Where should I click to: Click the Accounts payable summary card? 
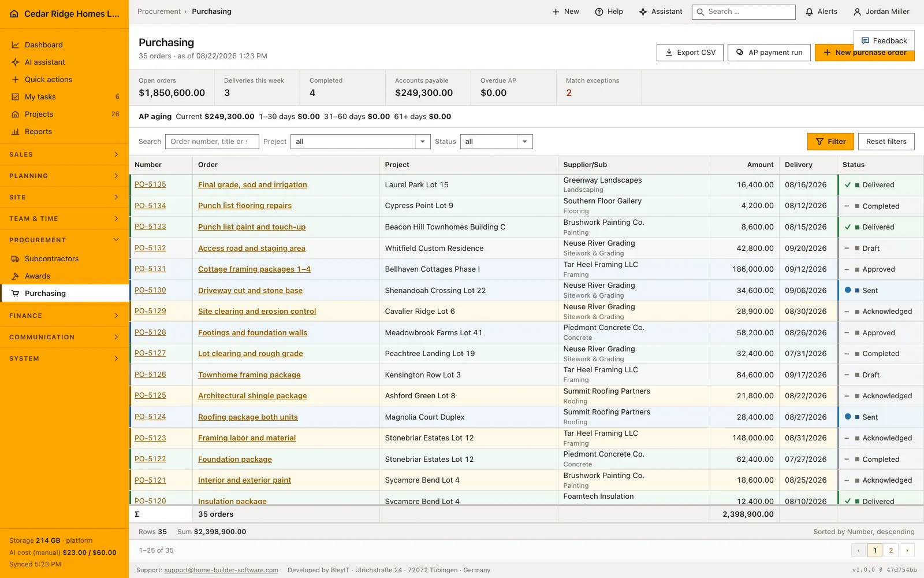(428, 87)
